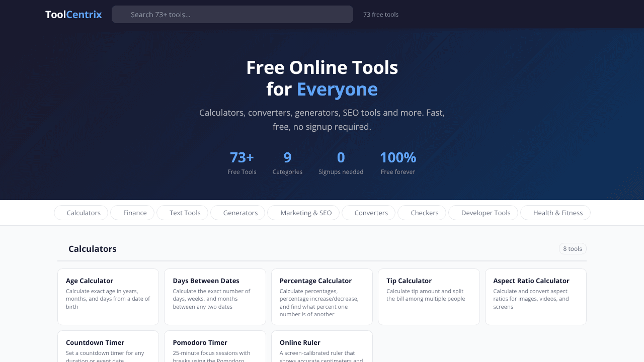Select the Converters category tab
644x362 pixels.
pyautogui.click(x=368, y=213)
